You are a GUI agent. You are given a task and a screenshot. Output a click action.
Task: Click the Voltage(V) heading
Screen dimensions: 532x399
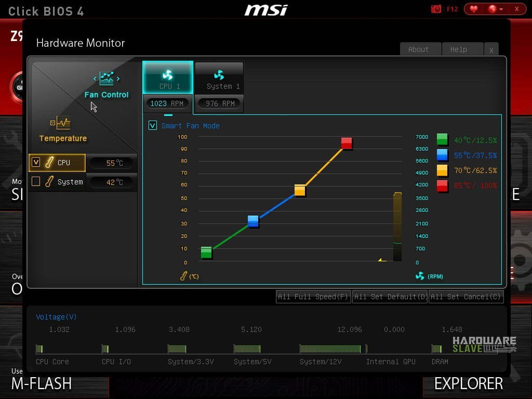[x=56, y=316]
